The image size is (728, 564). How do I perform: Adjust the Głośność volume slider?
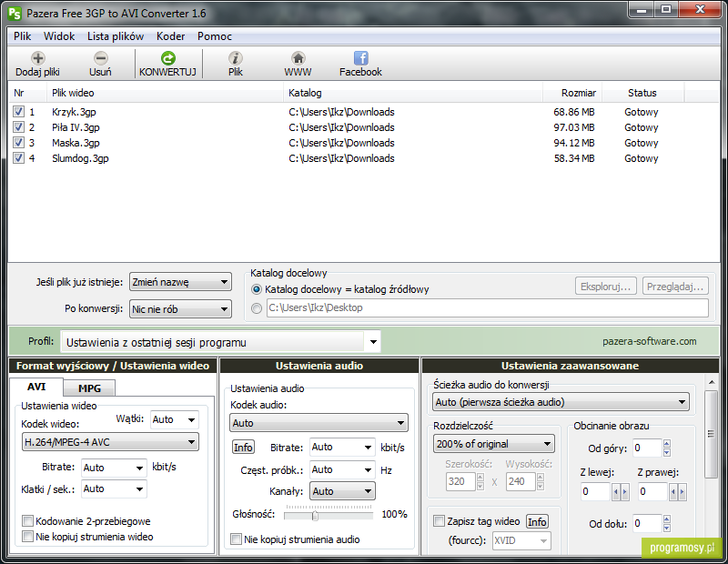click(315, 515)
